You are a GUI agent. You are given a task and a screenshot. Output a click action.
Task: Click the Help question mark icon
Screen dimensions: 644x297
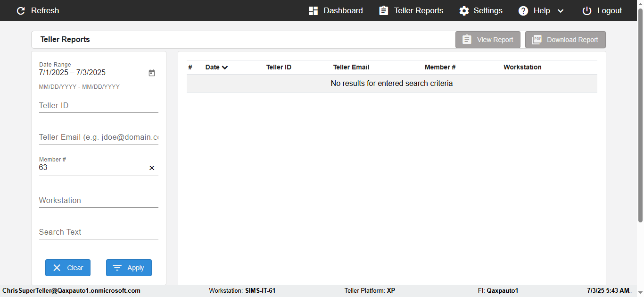[523, 10]
